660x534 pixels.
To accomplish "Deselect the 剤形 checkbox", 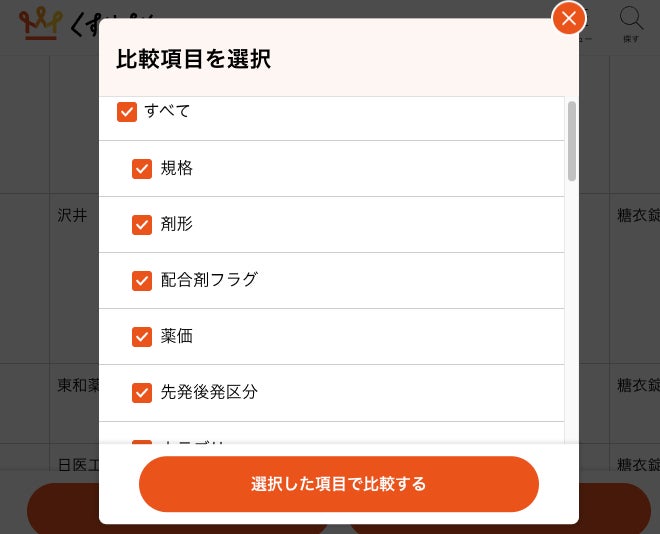I will tap(142, 225).
